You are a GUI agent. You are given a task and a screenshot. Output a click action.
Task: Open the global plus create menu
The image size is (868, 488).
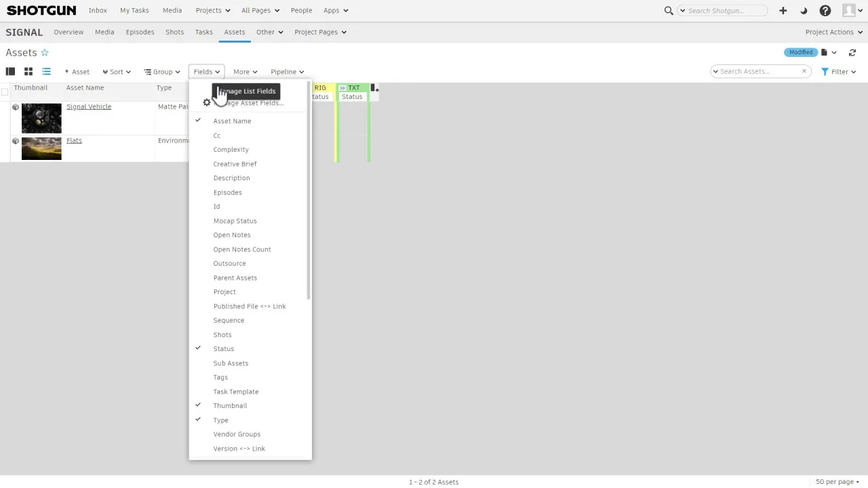click(783, 10)
